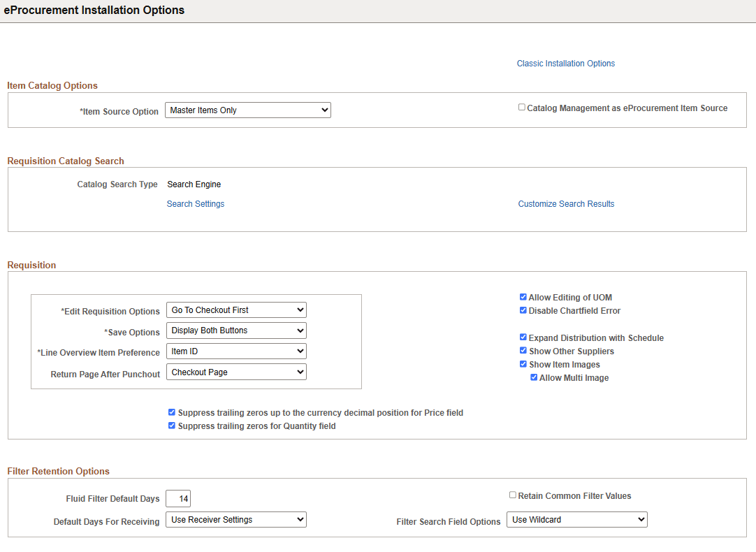Open Default Days For Receiving dropdown
The height and width of the screenshot is (552, 756).
click(236, 519)
